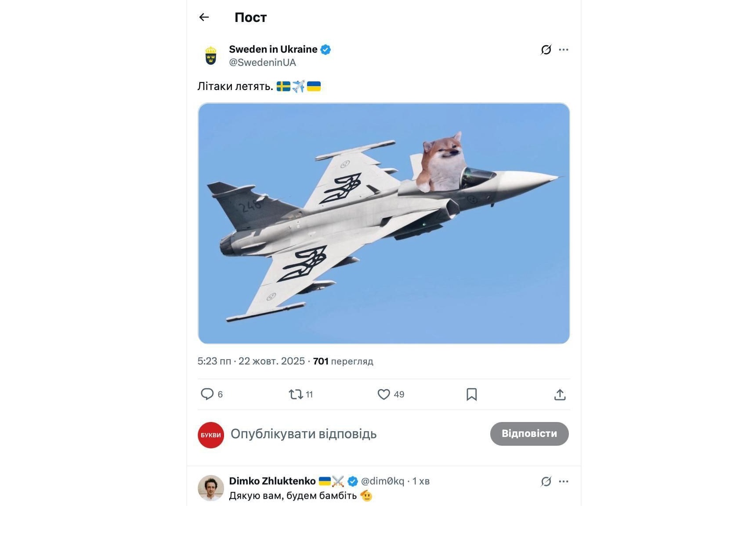The height and width of the screenshot is (552, 756).
Task: Repost the Sweden in Ukraine post
Action: pyautogui.click(x=296, y=394)
